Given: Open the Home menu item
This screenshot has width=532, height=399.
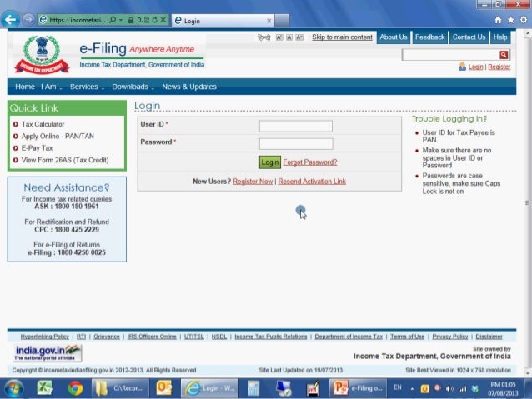Looking at the screenshot, I should (25, 87).
